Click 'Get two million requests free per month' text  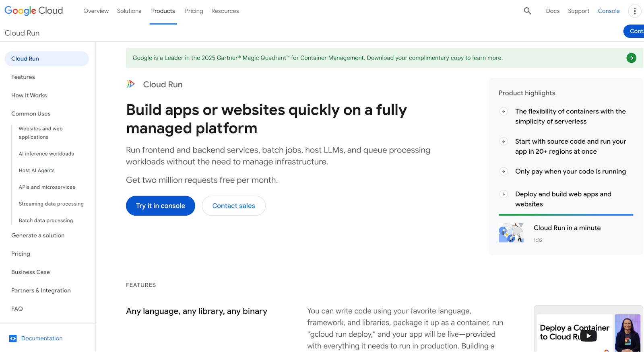pos(202,180)
